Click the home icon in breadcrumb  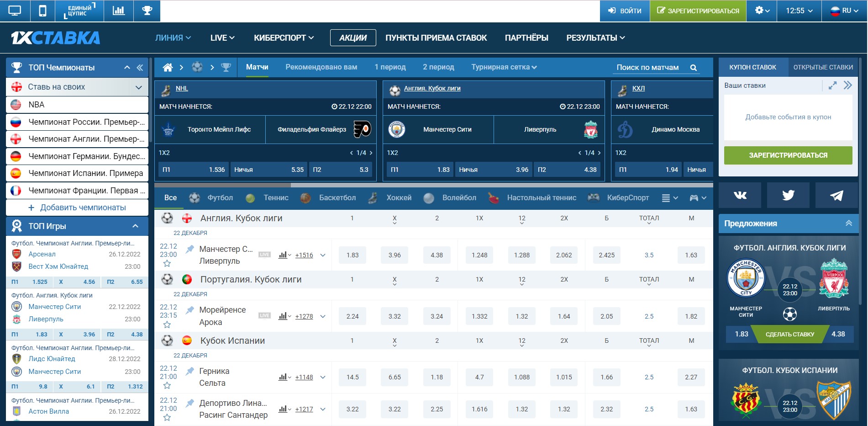[x=168, y=67]
